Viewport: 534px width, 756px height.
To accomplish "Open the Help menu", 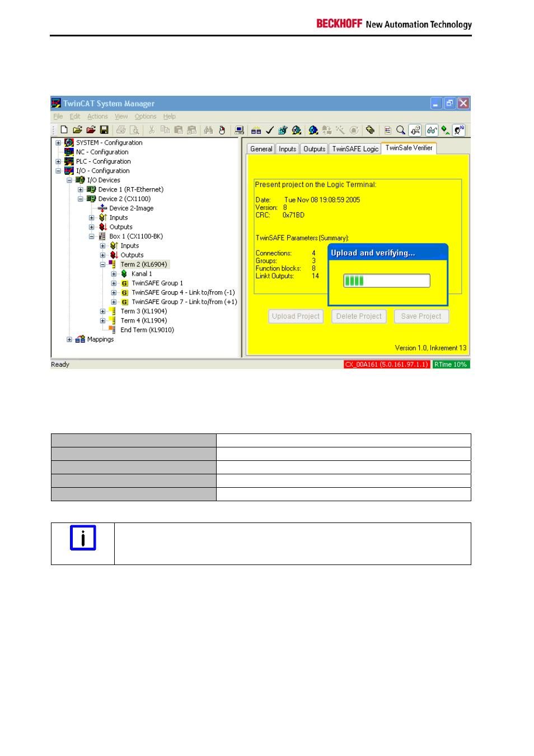I will [170, 116].
